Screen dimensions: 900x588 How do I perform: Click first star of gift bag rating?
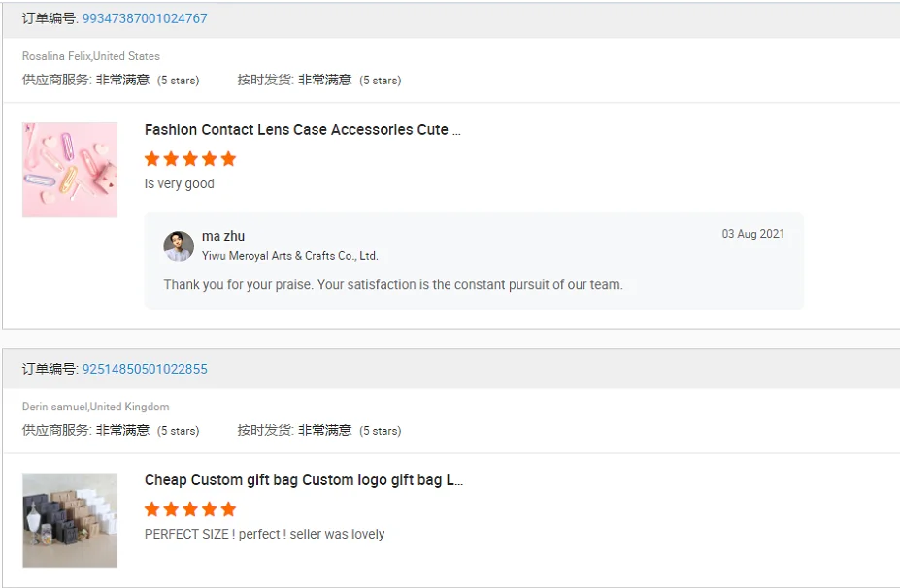152,509
